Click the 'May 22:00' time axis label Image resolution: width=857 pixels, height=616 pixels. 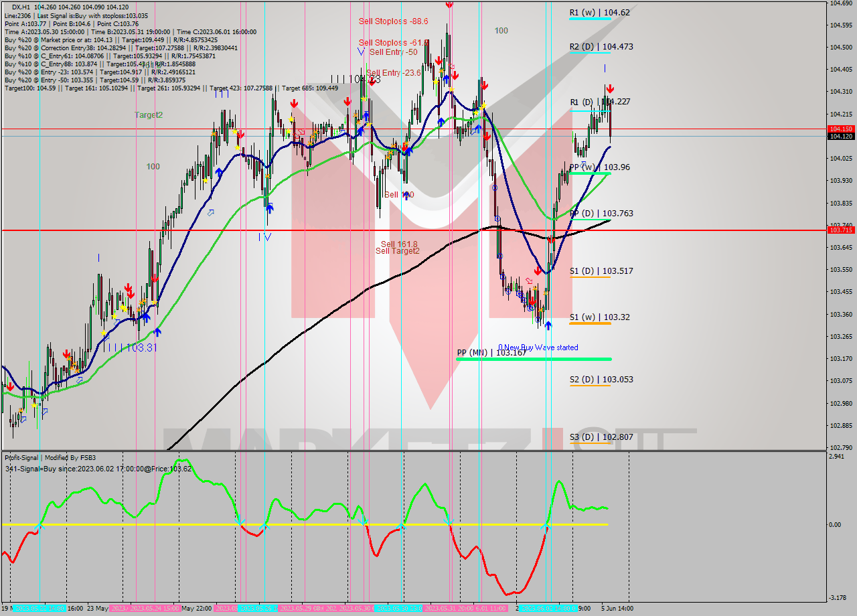(x=198, y=609)
